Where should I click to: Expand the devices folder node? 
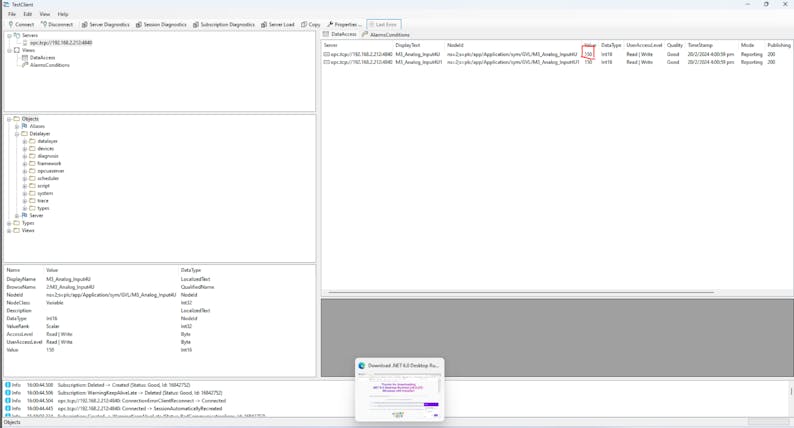[25, 149]
